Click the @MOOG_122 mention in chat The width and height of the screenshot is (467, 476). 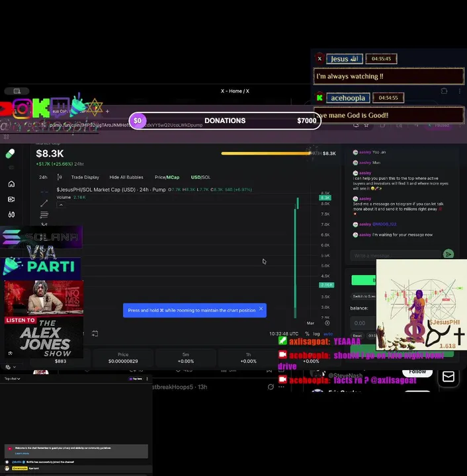(384, 224)
